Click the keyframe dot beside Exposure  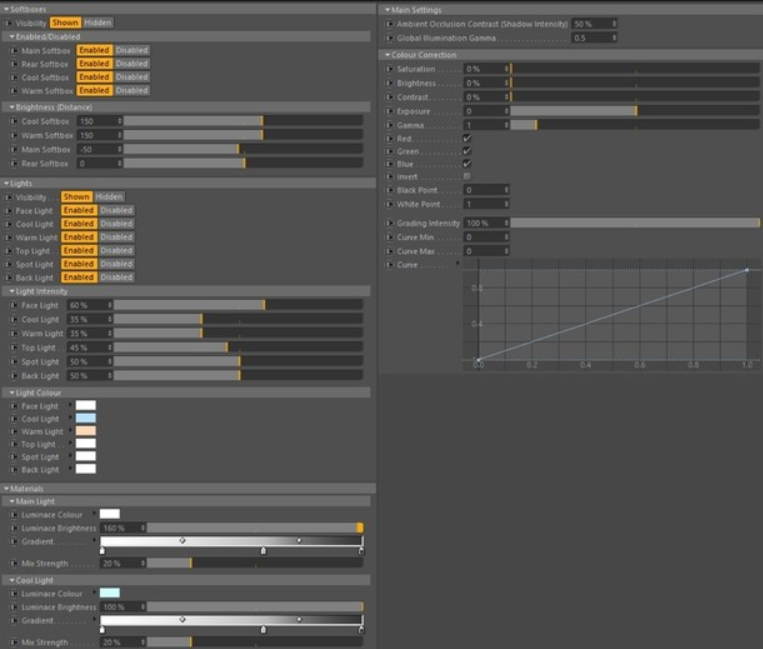point(389,111)
